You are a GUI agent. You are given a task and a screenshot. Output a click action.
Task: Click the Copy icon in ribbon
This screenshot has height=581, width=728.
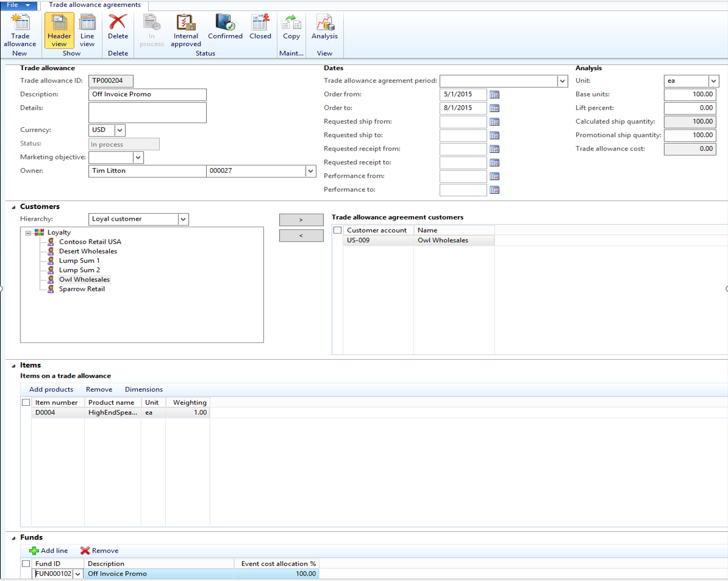coord(291,28)
